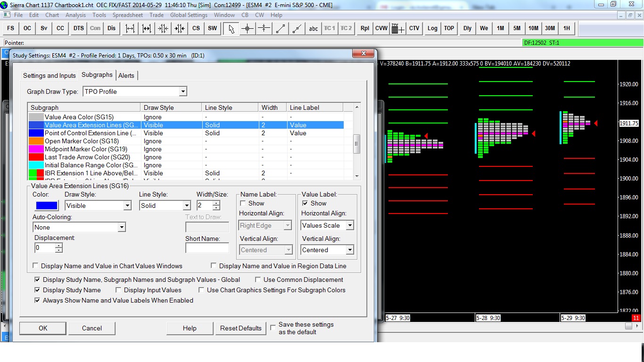644x362 pixels.
Task: Open the Line Style Solid dropdown
Action: tap(165, 206)
